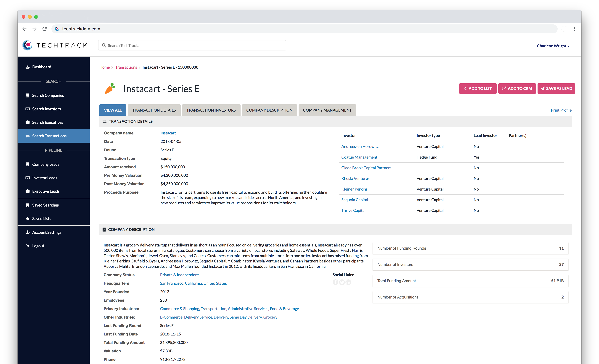Open Instacart's Twitter social link
The width and height of the screenshot is (599, 364).
(342, 282)
